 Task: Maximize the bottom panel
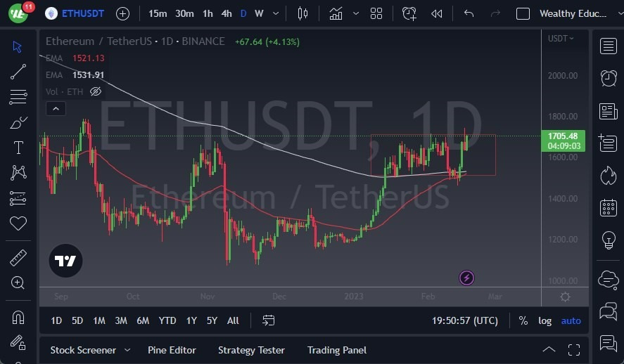click(574, 350)
